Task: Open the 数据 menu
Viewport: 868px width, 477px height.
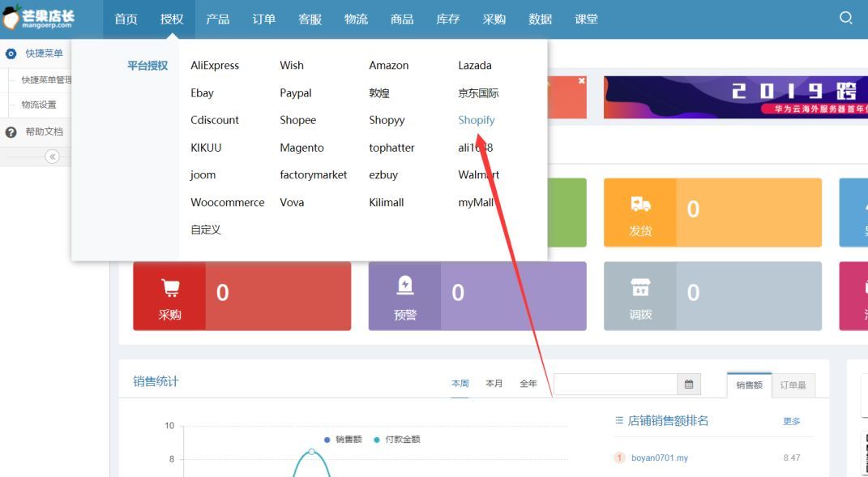Action: point(540,19)
